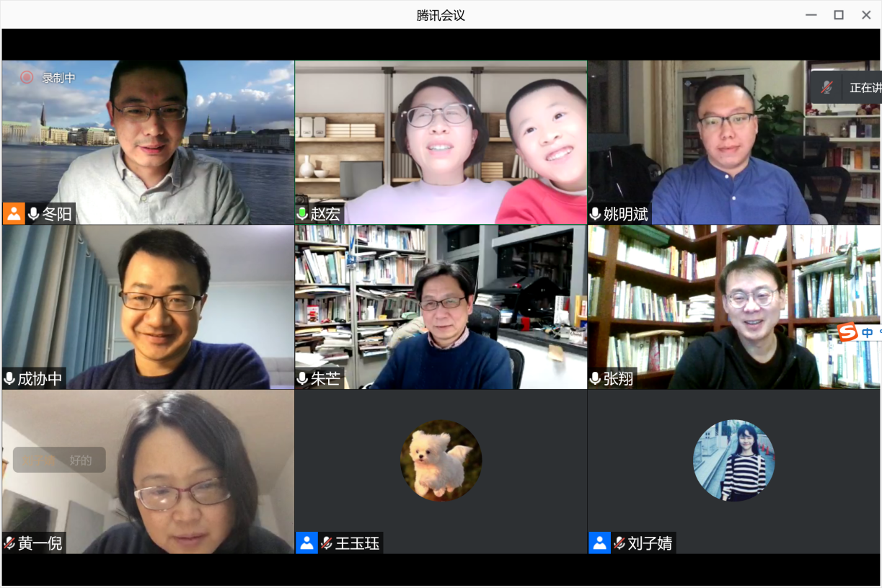Click 朱芒's microphone icon
The height and width of the screenshot is (588, 882).
[x=303, y=378]
